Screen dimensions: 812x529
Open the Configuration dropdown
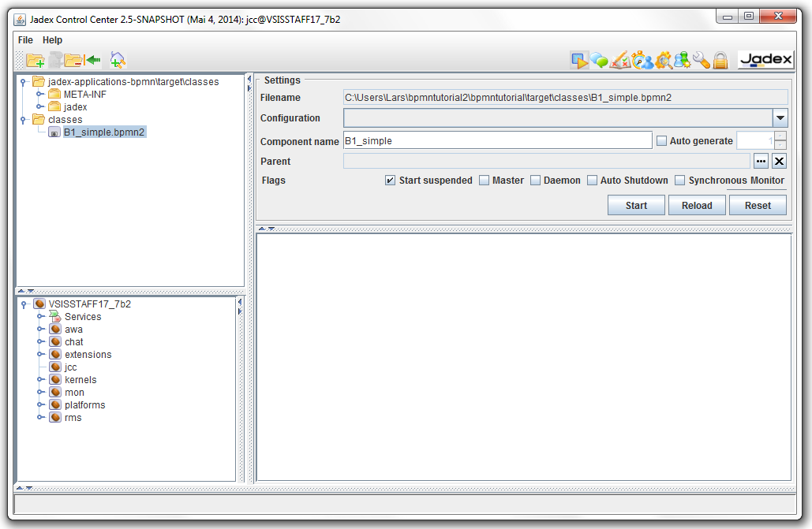pyautogui.click(x=780, y=118)
